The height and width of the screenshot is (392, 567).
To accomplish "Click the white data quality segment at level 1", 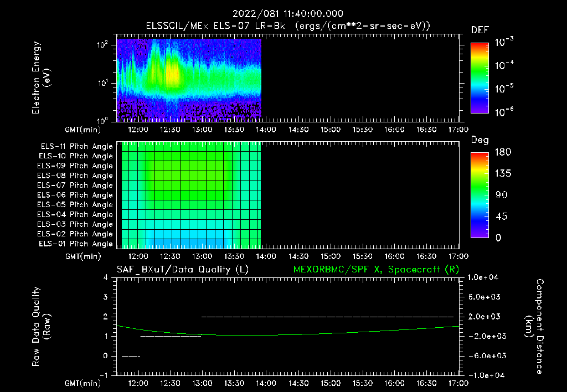I will click(171, 336).
